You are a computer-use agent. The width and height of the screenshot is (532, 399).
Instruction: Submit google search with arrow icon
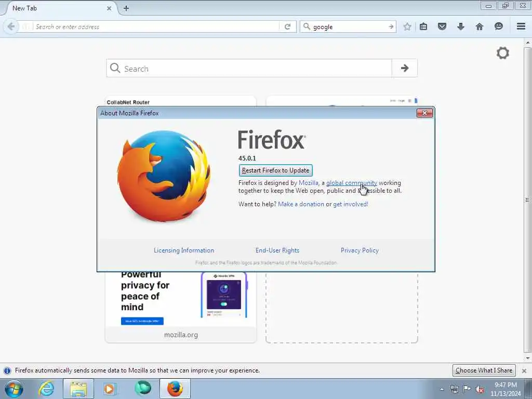coord(391,26)
